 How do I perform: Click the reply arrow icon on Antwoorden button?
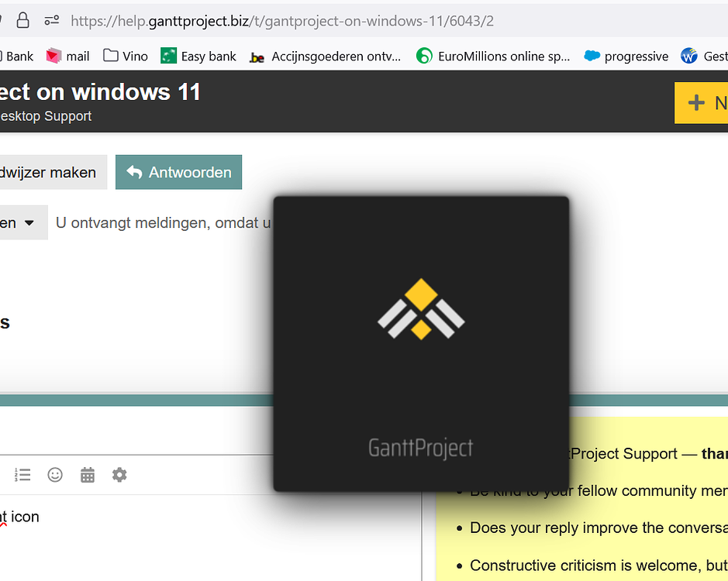point(136,172)
